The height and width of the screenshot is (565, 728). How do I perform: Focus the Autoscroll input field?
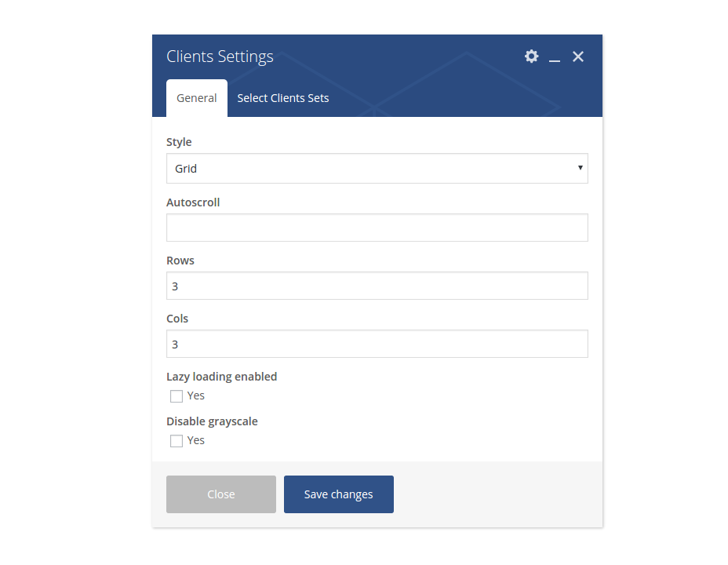point(377,228)
